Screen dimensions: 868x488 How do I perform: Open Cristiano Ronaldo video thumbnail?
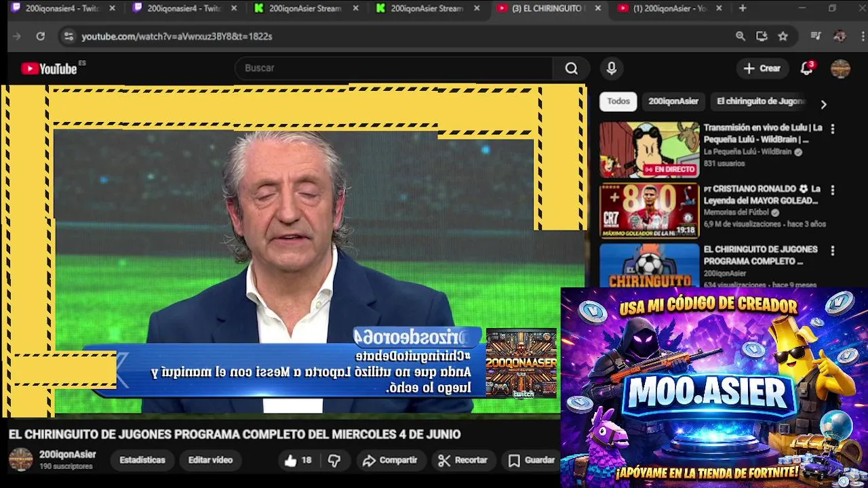pyautogui.click(x=649, y=211)
